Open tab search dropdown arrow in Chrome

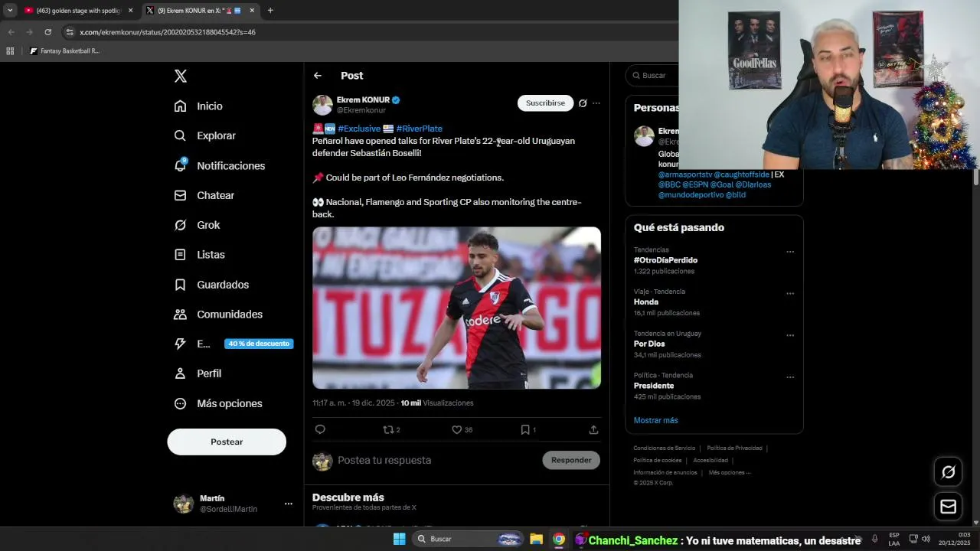click(x=10, y=11)
